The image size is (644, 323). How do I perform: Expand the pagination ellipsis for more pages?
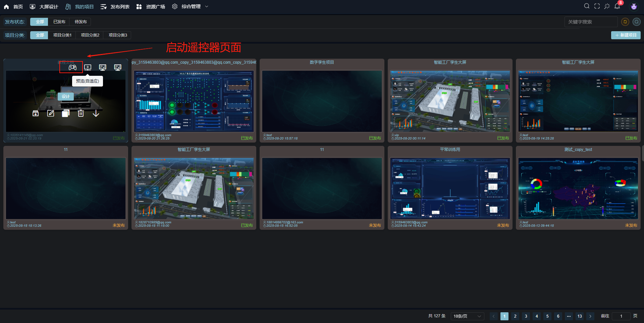(569, 316)
